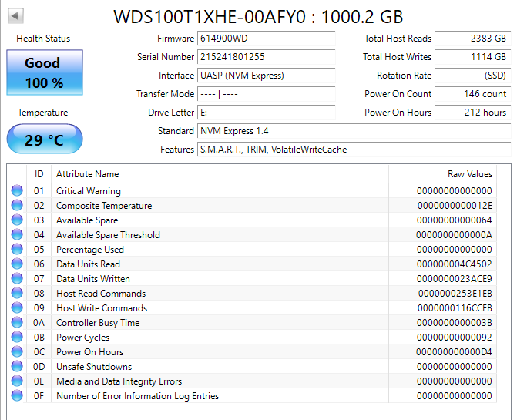Click the Firmware value field

266,39
